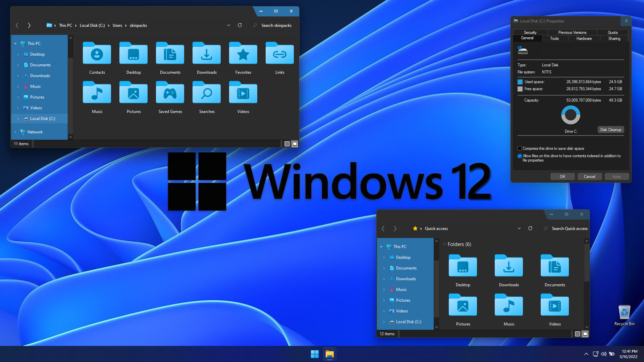
Task: Open the Saved Games folder
Action: click(170, 97)
